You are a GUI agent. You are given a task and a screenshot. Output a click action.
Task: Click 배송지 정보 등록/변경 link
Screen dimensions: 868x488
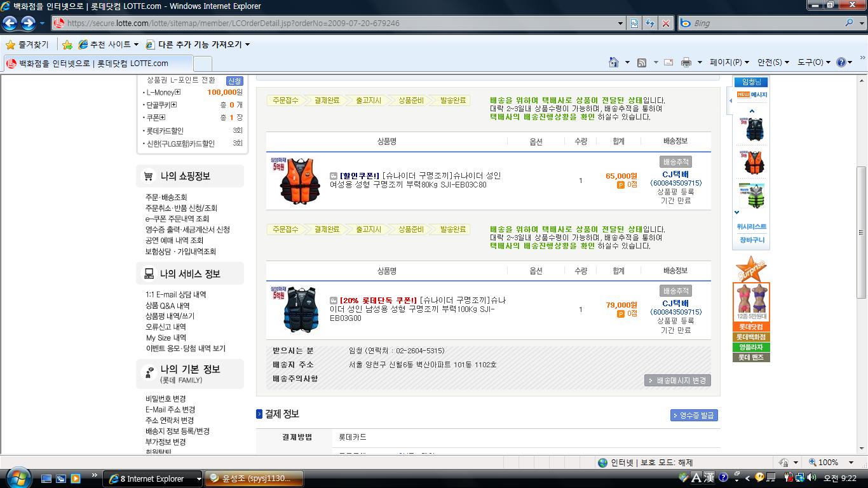177,431
